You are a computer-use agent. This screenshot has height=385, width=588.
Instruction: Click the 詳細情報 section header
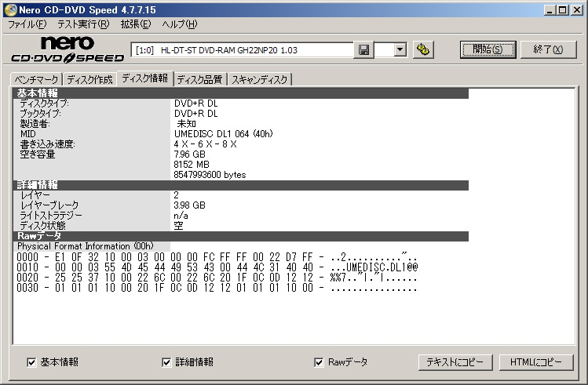241,185
